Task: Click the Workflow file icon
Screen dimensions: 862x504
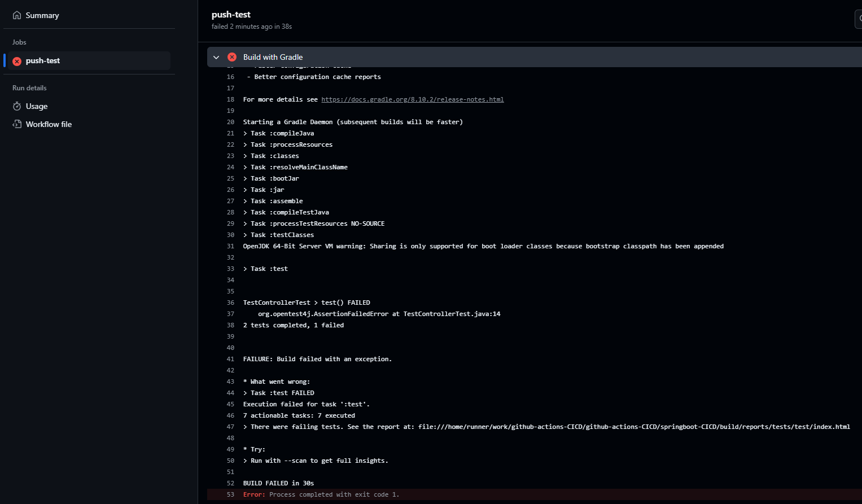Action: [x=17, y=124]
